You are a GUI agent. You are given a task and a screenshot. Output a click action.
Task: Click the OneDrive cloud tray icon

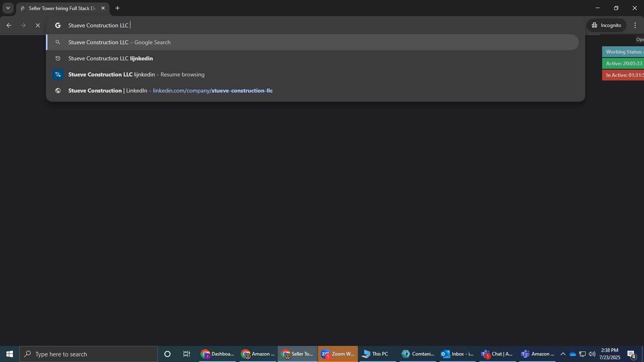coord(572,354)
